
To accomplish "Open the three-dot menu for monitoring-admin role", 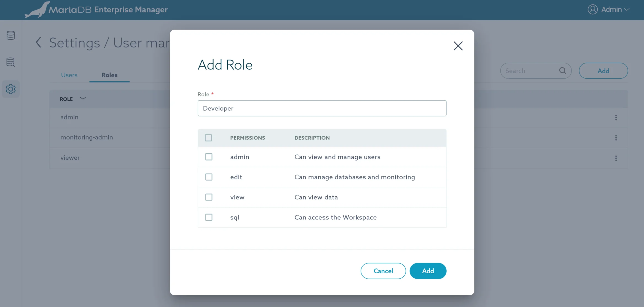I will point(616,138).
